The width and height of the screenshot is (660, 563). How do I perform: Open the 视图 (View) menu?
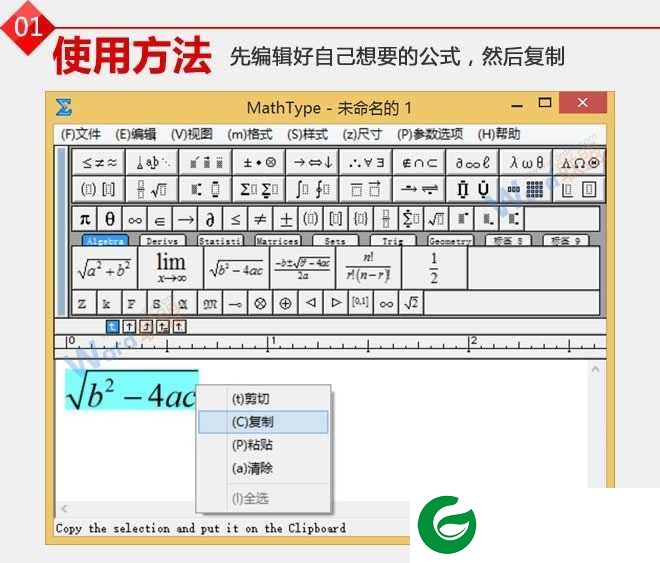coord(192,134)
